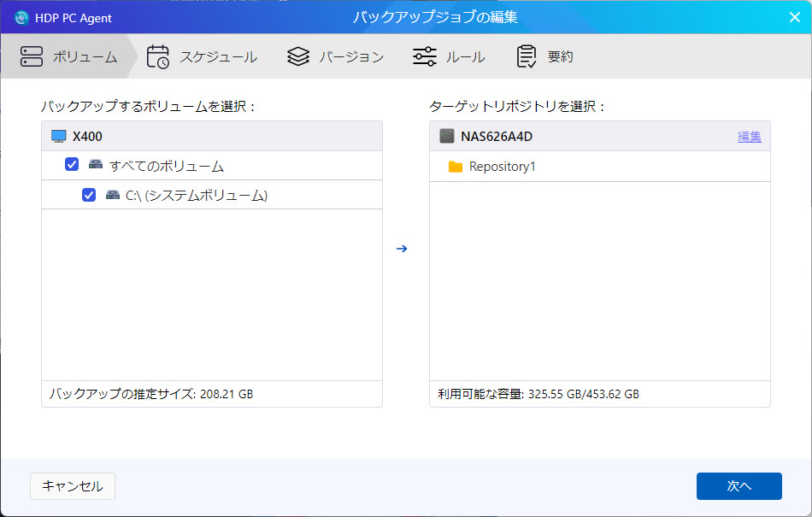The height and width of the screenshot is (517, 812).
Task: Uncheck the すべてのボリューム checkbox
Action: pyautogui.click(x=72, y=165)
